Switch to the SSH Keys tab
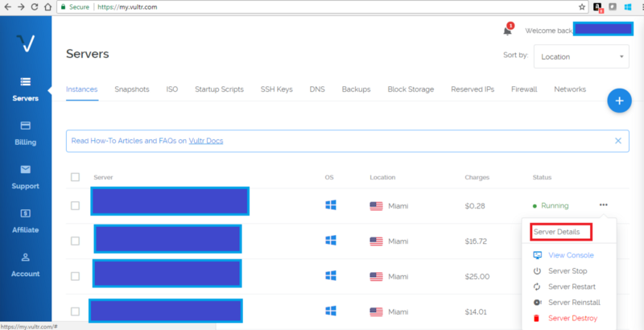The height and width of the screenshot is (330, 644). click(276, 89)
